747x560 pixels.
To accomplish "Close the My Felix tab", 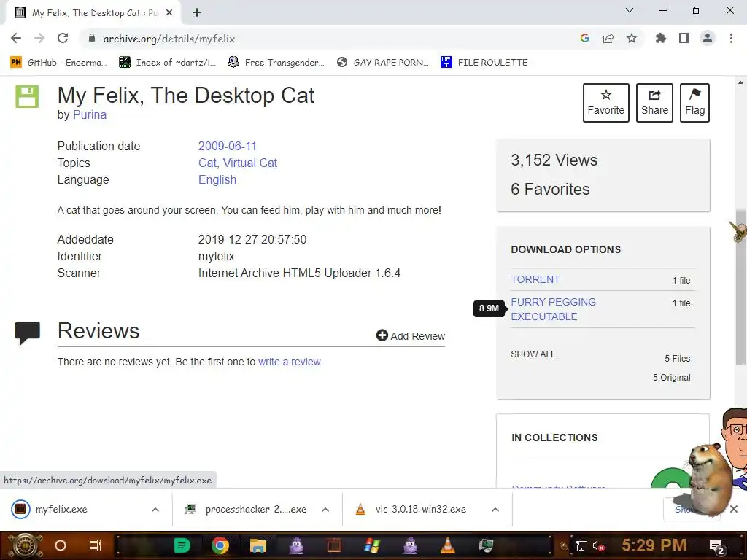I will (169, 12).
